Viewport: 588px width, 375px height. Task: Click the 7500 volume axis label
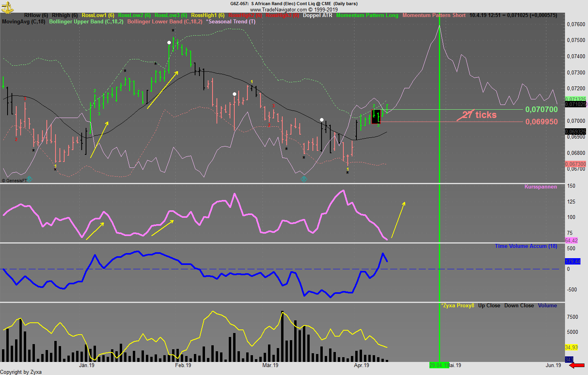(573, 317)
